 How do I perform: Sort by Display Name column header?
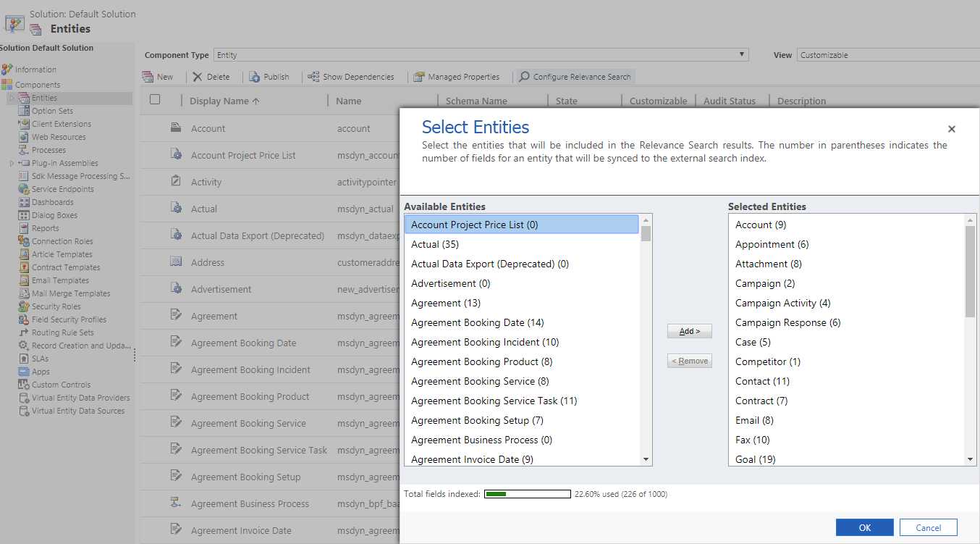[x=224, y=101]
